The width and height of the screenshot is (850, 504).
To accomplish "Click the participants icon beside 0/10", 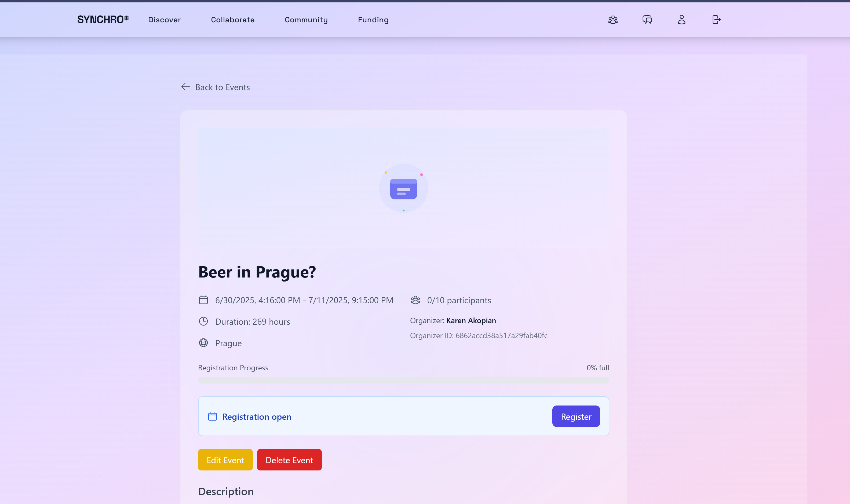I will click(415, 300).
